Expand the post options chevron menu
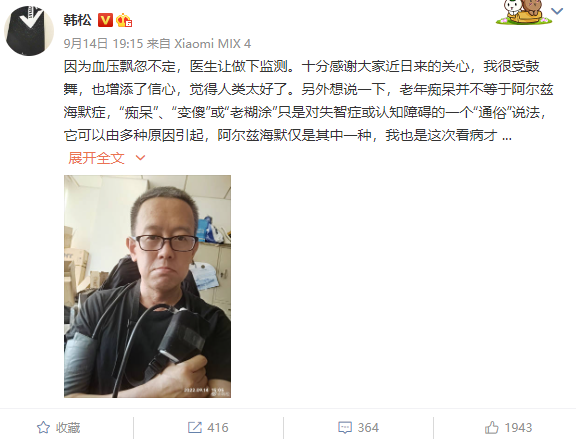Image resolution: width=576 pixels, height=444 pixels. coord(557,11)
